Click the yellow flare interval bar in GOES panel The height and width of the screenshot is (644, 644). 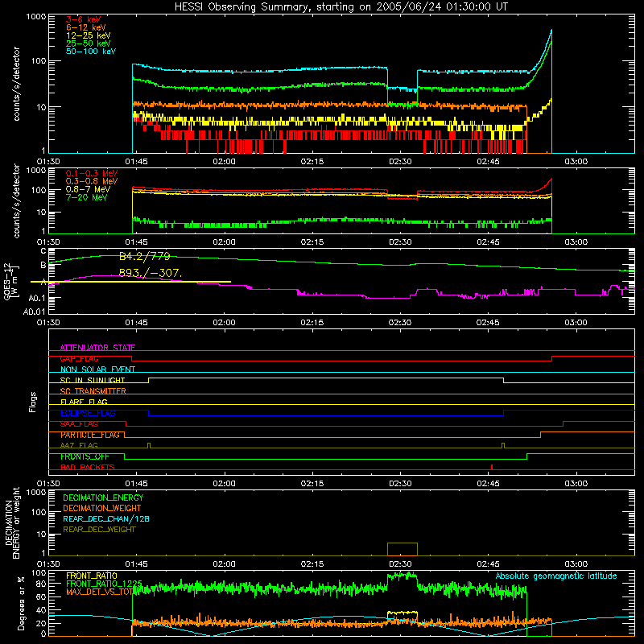[130, 282]
